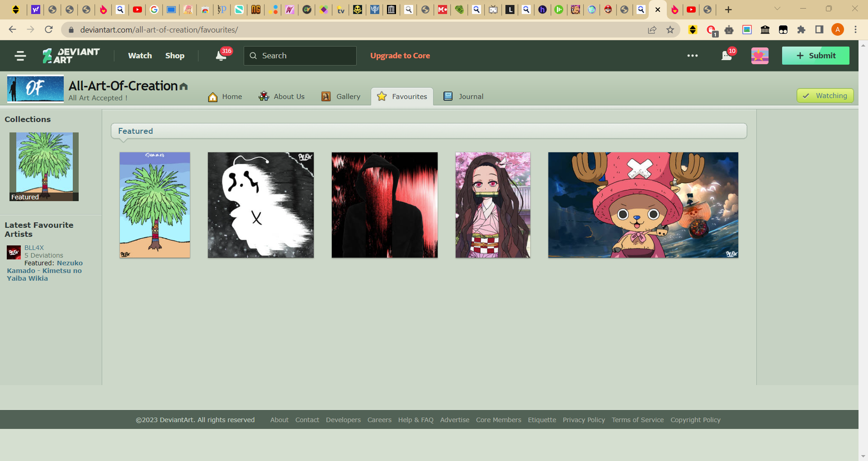Click footer Copyright Policy link

(695, 420)
